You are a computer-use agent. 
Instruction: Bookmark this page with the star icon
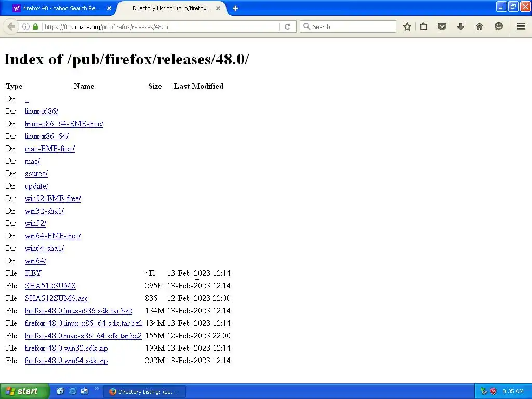point(407,26)
